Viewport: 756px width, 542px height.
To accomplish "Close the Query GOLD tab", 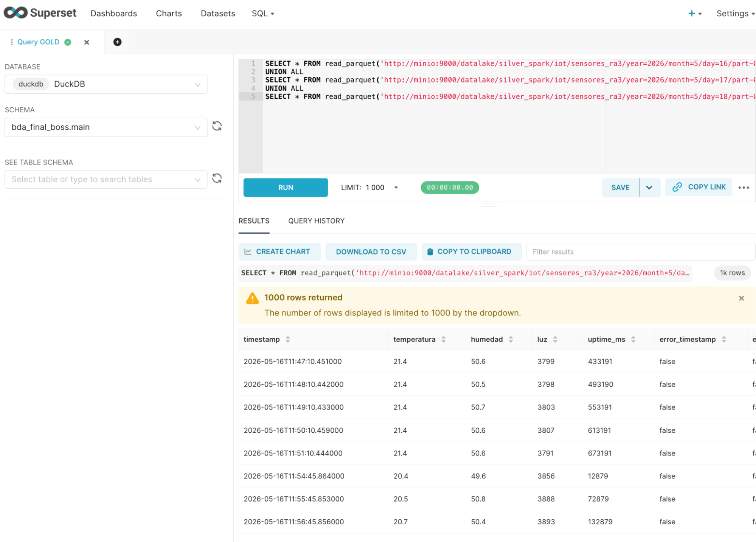I will [87, 42].
